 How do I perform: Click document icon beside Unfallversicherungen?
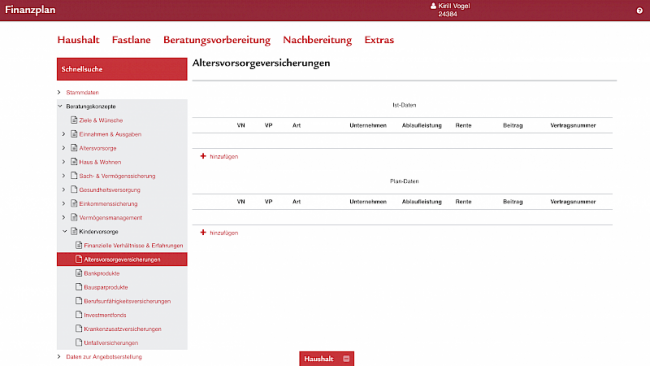[x=78, y=342]
